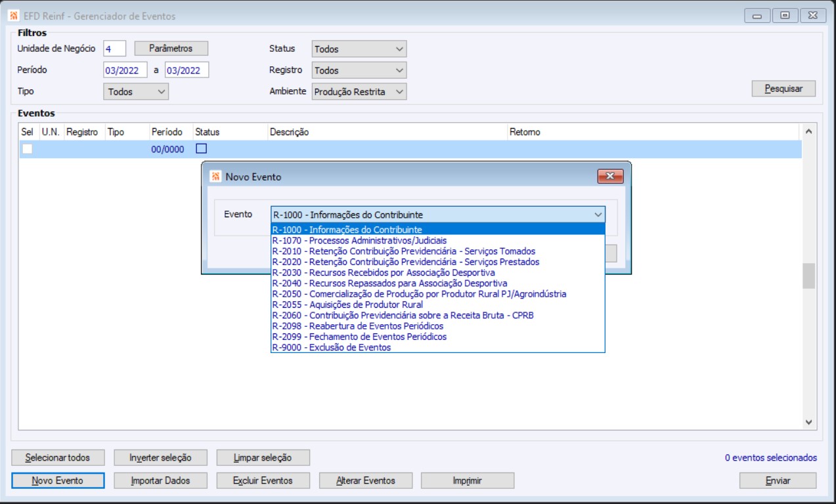Focus the Período start date field
Image resolution: width=836 pixels, height=504 pixels.
125,70
